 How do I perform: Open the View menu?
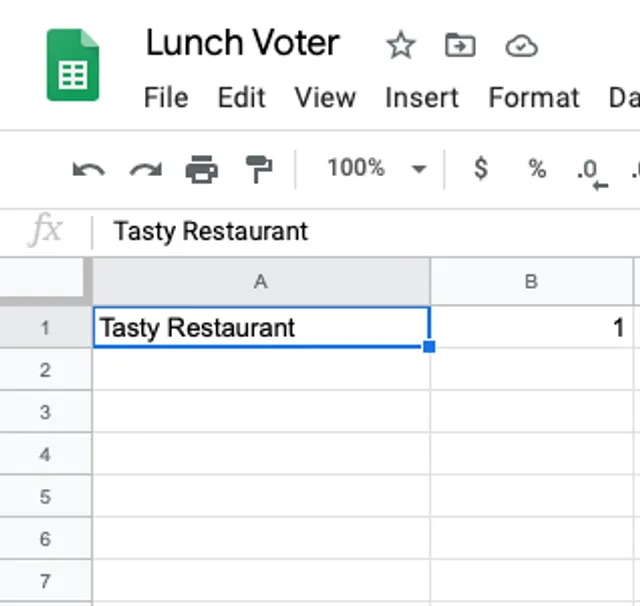[x=325, y=98]
